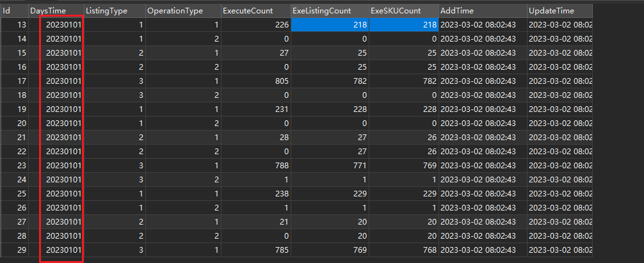The width and height of the screenshot is (644, 263).
Task: Click ExecuteCount cell 226 in row 13
Action: click(256, 25)
